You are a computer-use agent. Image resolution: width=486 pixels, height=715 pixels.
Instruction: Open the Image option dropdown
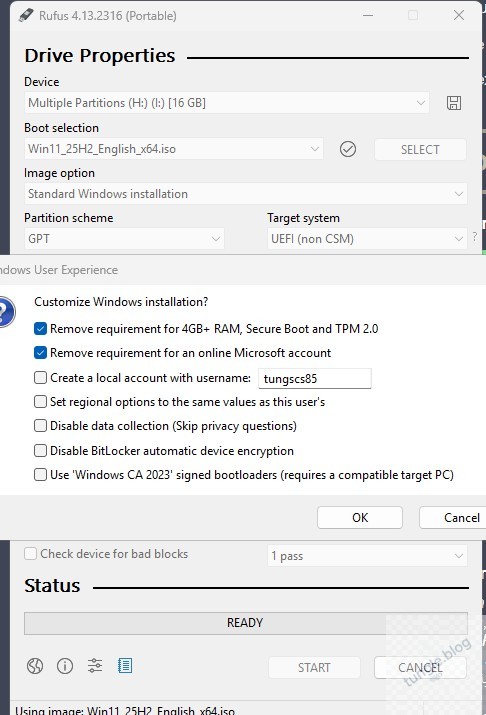[x=245, y=194]
